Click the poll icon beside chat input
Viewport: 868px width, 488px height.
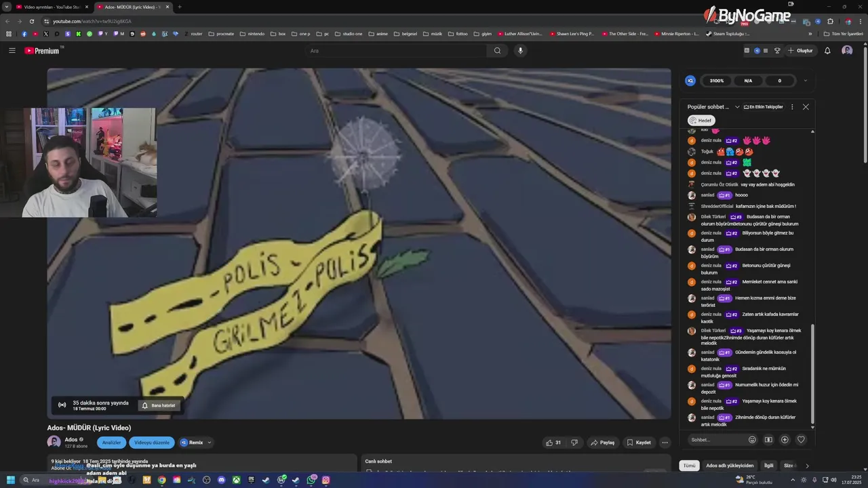[768, 440]
